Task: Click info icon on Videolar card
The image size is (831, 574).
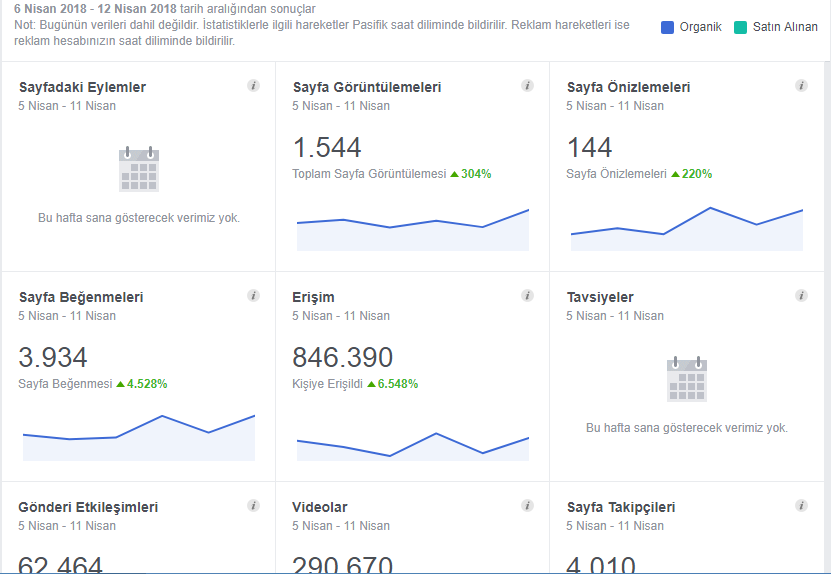Action: click(x=527, y=506)
